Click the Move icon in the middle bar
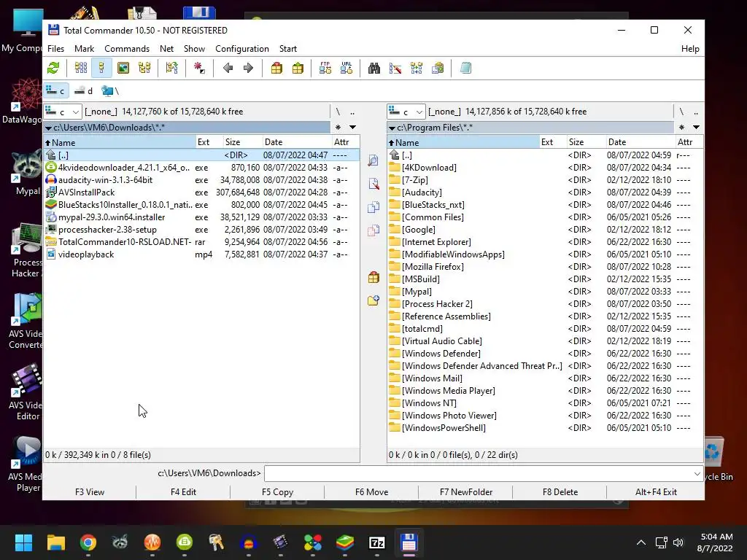Screen dimensions: 747x560 tap(373, 230)
